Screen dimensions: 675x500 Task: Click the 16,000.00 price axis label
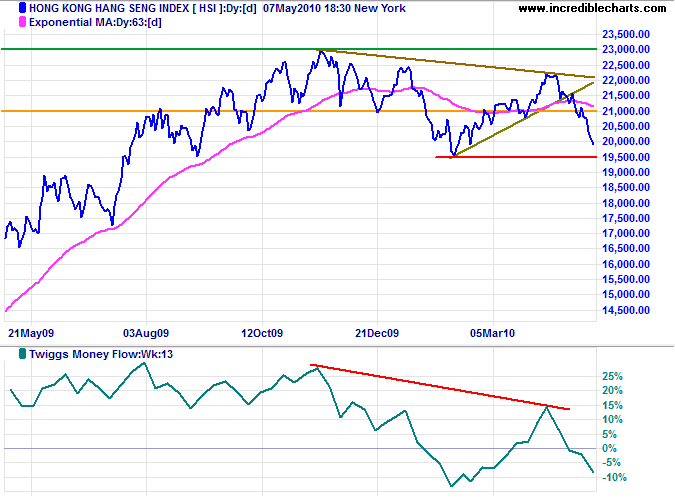(625, 264)
